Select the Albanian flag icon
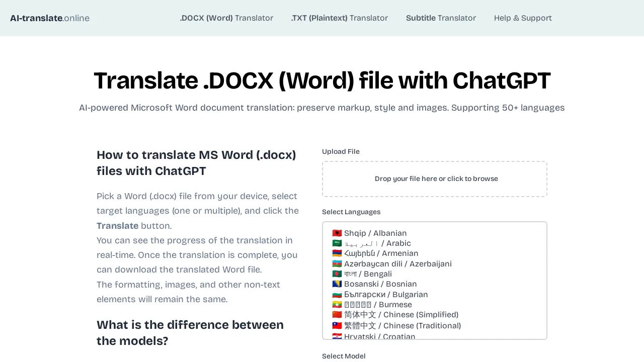This screenshot has height=362, width=644. 337,233
